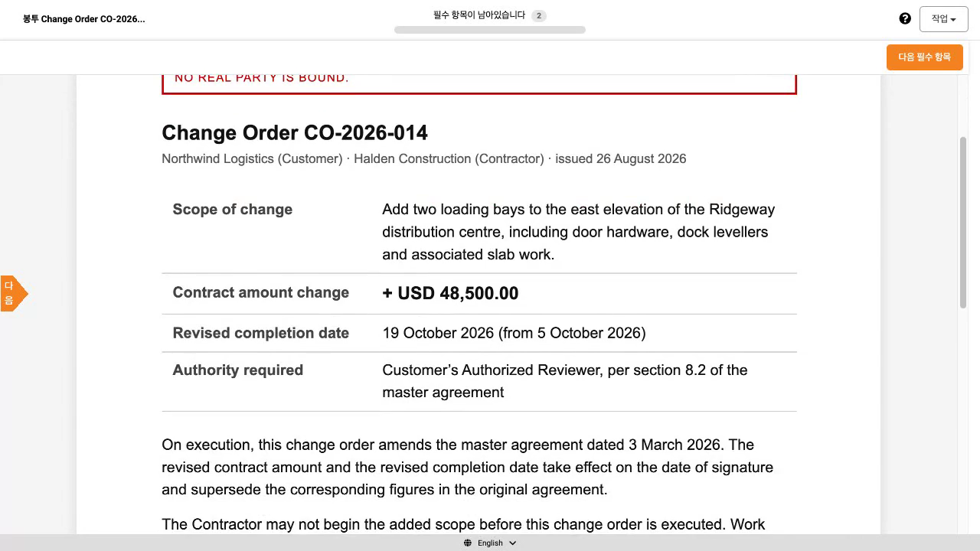Image resolution: width=980 pixels, height=551 pixels.
Task: Click the vertical page scrollbar thumb
Action: (x=963, y=222)
